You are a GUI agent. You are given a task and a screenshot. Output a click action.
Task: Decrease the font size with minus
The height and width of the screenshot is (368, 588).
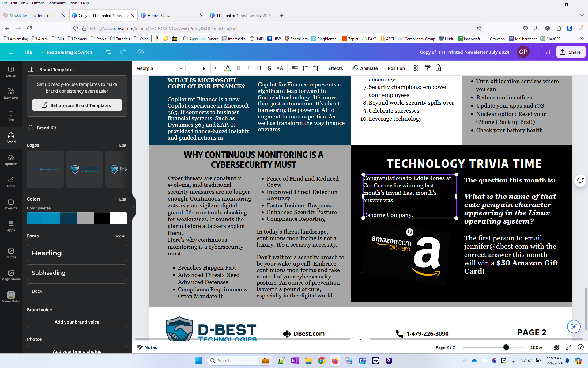coord(193,68)
